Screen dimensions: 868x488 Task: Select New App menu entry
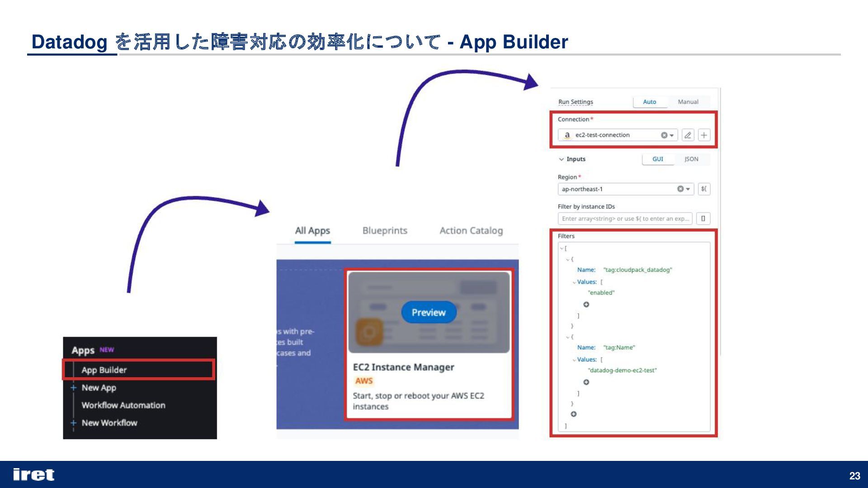[99, 388]
